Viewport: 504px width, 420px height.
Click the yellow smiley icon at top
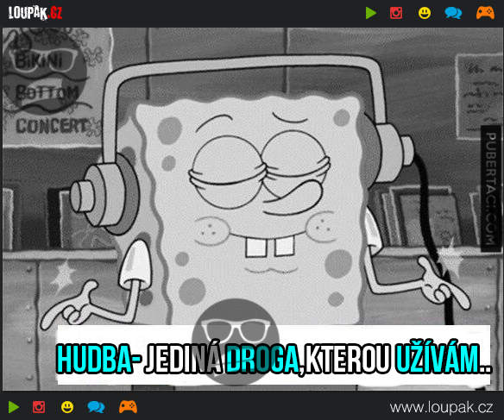tap(425, 13)
